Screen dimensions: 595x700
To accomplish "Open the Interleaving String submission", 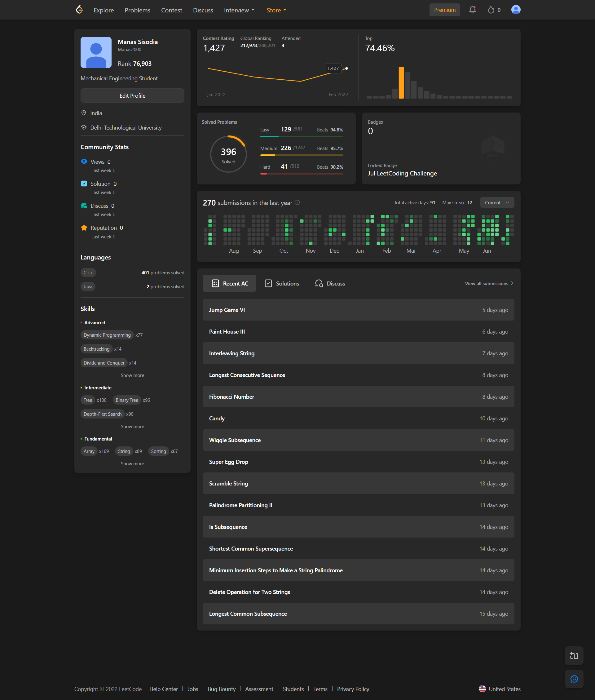I will pos(358,353).
